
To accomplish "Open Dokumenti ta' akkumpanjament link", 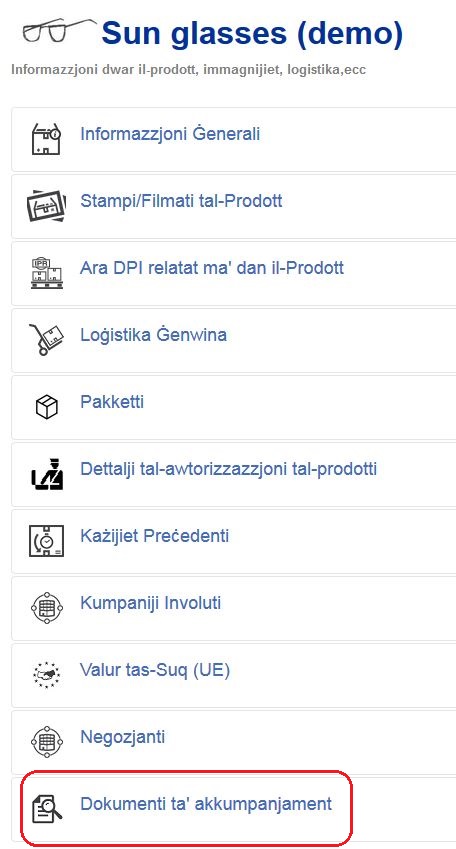I will coord(206,804).
